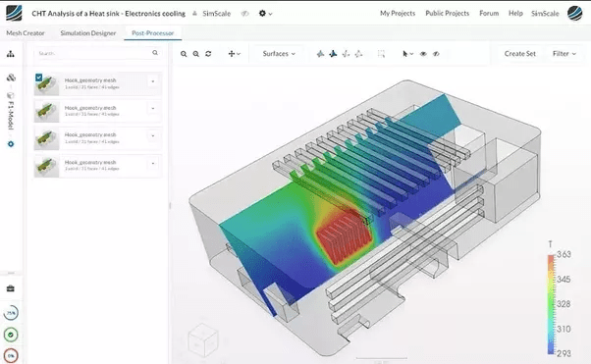Click the project tree hierarchy icon
Viewport: 591px width, 364px height.
click(11, 54)
